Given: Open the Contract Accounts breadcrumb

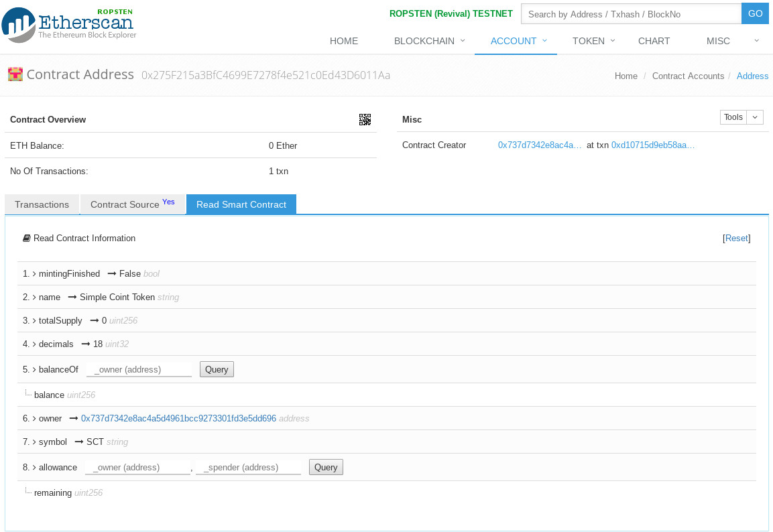Looking at the screenshot, I should pos(688,76).
